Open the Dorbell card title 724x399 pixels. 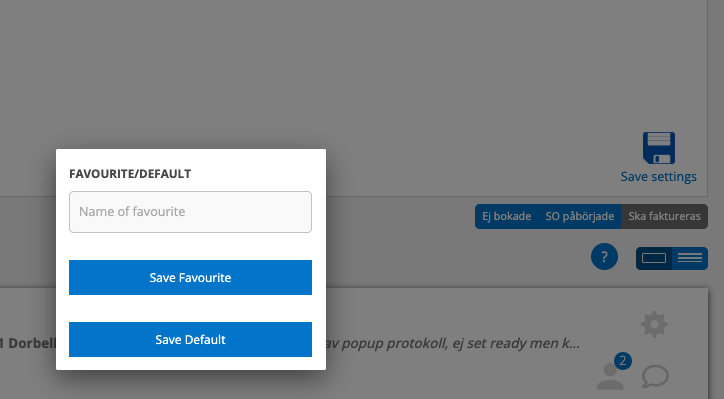(x=28, y=344)
